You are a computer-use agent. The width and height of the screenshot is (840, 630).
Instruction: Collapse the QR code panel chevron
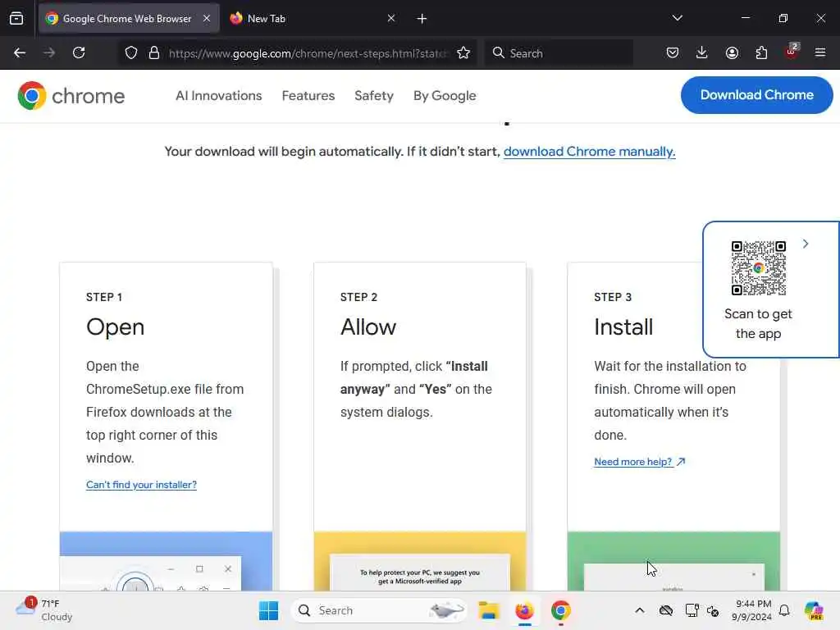click(806, 244)
